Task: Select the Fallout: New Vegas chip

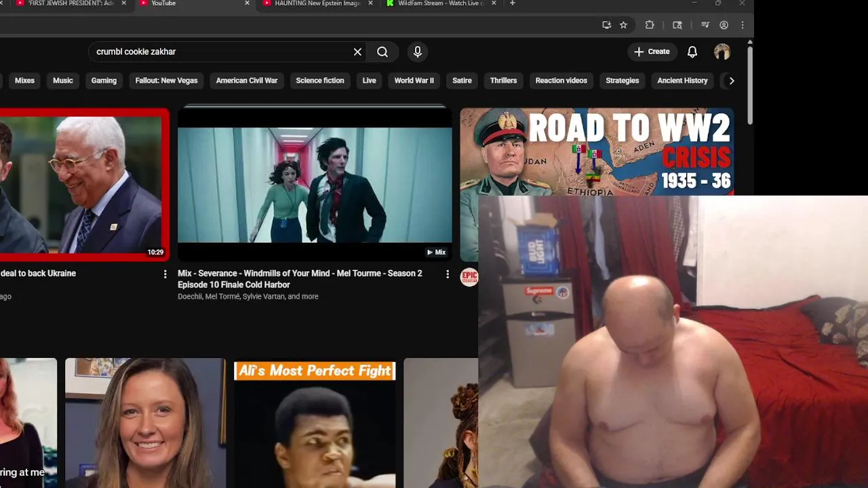Action: (166, 81)
